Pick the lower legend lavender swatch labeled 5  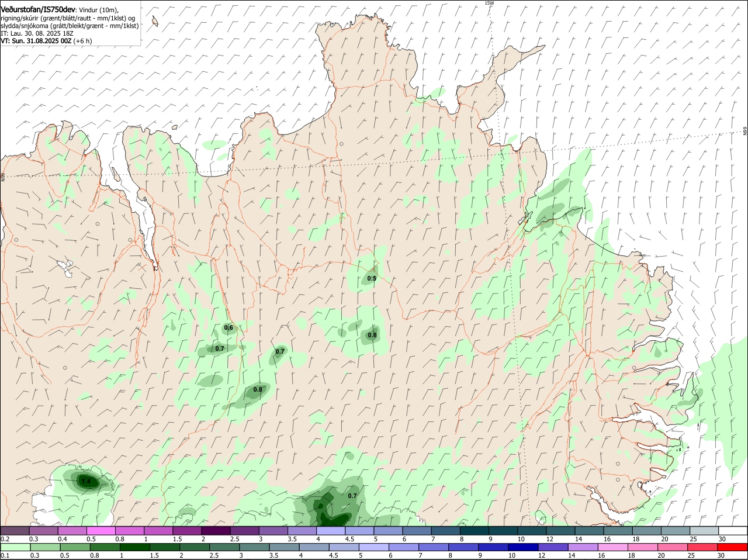pyautogui.click(x=375, y=547)
